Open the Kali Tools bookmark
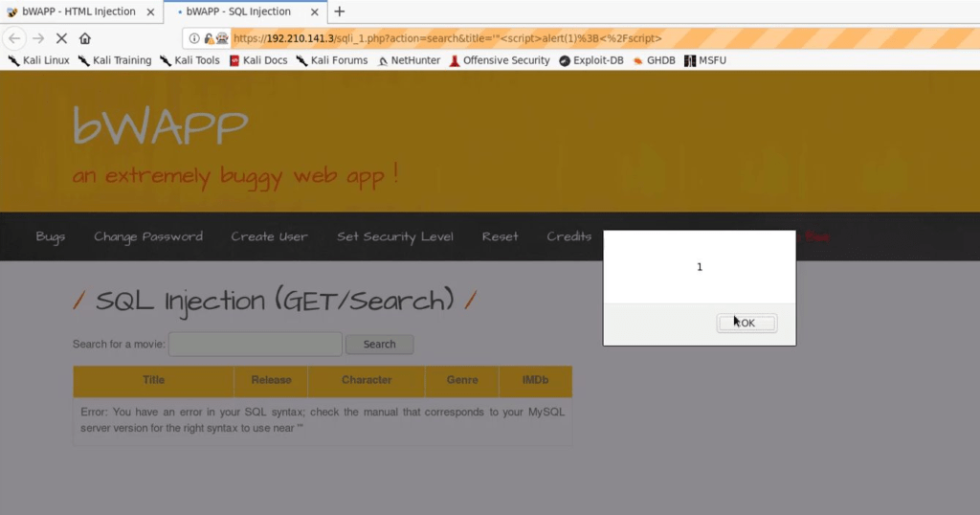 point(189,60)
